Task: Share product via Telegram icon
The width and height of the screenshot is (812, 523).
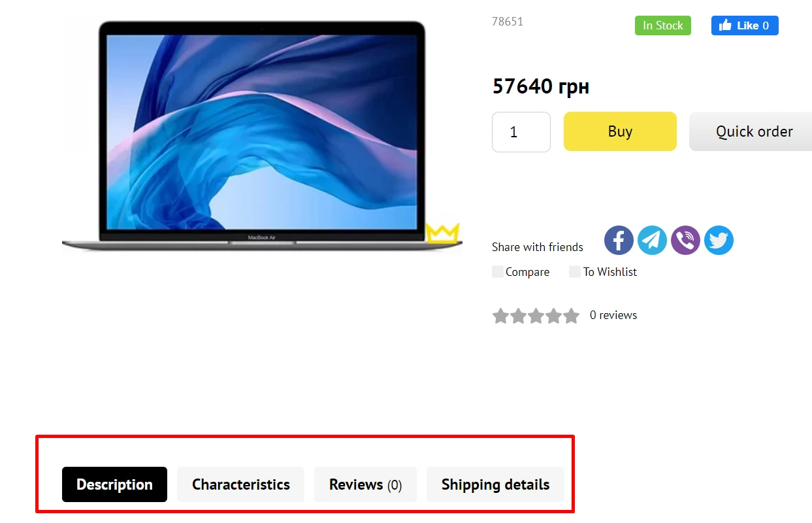Action: click(x=652, y=241)
